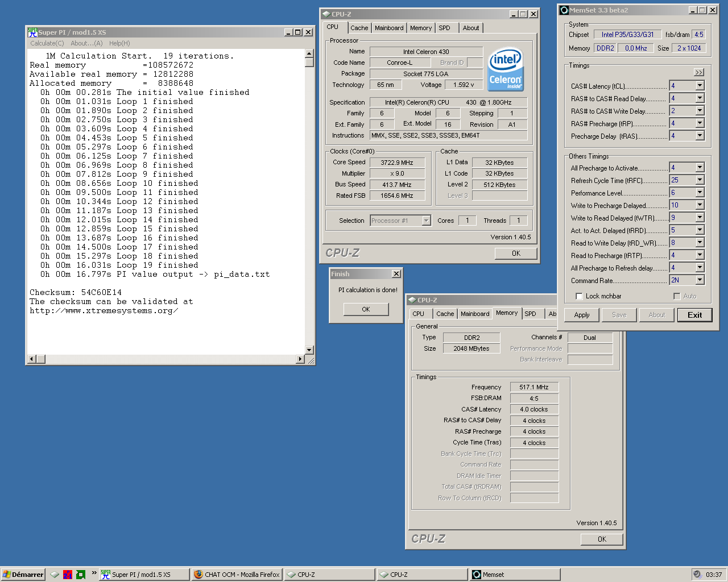Open the Precharge Delay (tRAS) dropdown
This screenshot has height=582, width=728.
pyautogui.click(x=700, y=136)
